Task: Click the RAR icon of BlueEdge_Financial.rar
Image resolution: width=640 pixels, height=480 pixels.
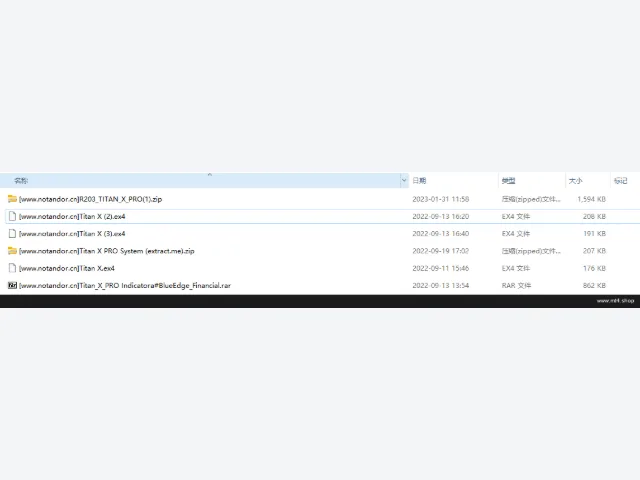Action: point(12,285)
